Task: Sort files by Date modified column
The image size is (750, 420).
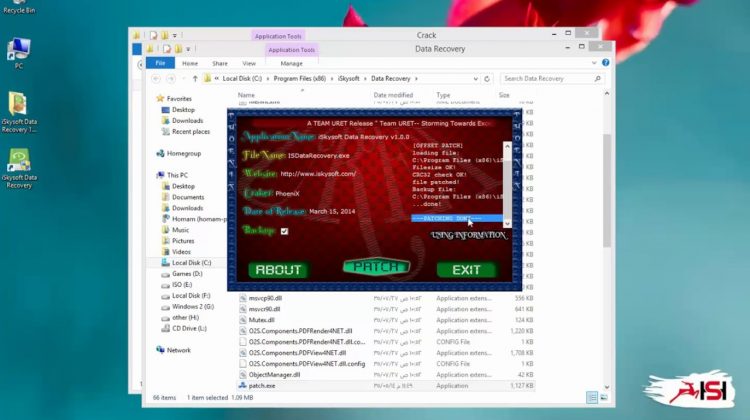Action: click(393, 95)
